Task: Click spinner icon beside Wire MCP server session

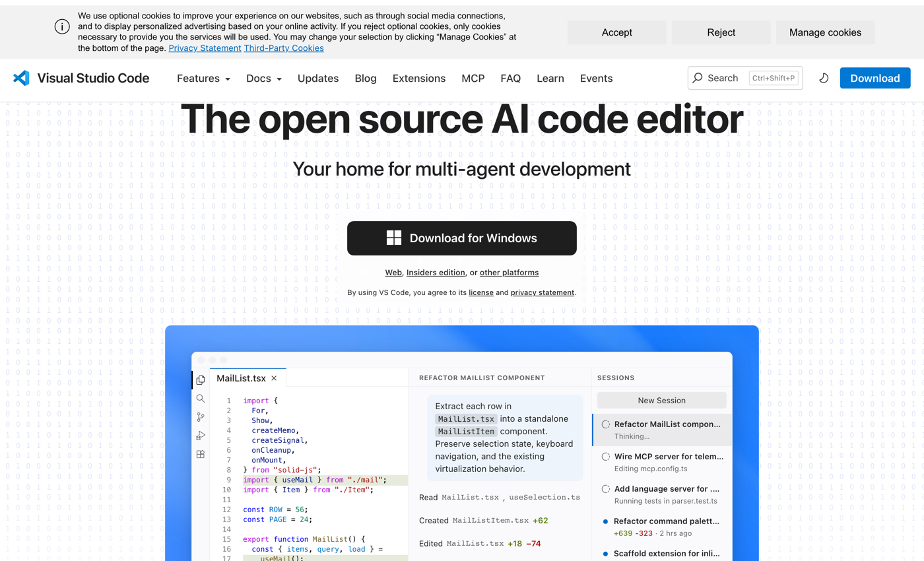Action: pyautogui.click(x=606, y=456)
